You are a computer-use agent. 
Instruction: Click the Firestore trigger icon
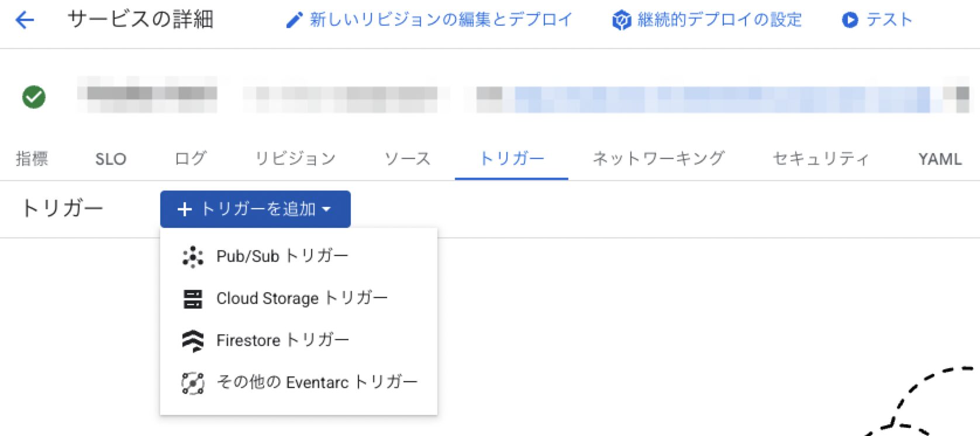coord(192,341)
